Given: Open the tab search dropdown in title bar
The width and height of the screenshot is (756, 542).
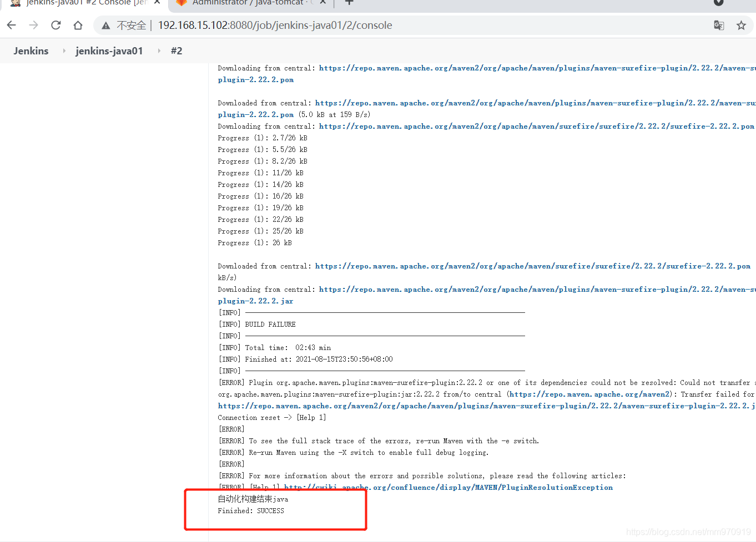Looking at the screenshot, I should point(718,2).
